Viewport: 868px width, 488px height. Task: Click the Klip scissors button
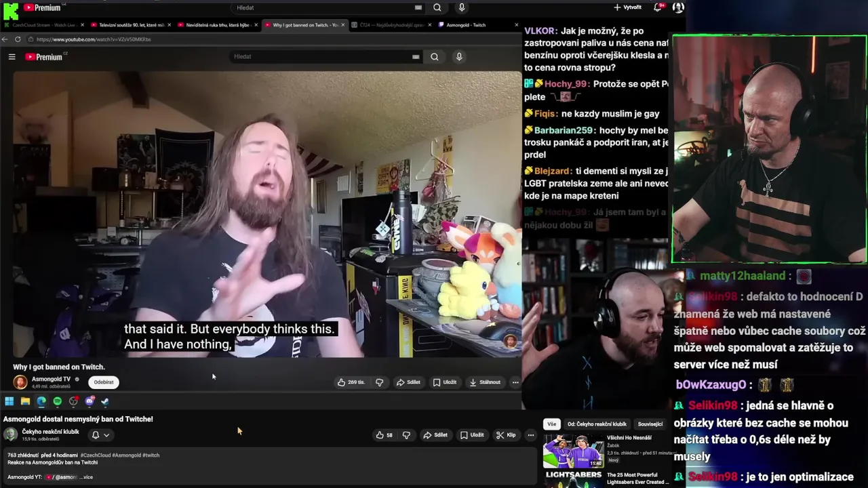click(506, 435)
